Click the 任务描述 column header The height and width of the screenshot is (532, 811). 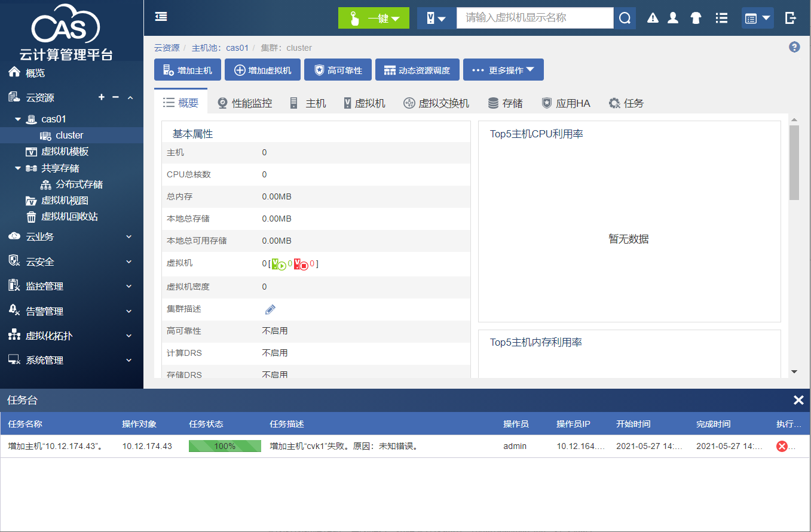pos(287,424)
